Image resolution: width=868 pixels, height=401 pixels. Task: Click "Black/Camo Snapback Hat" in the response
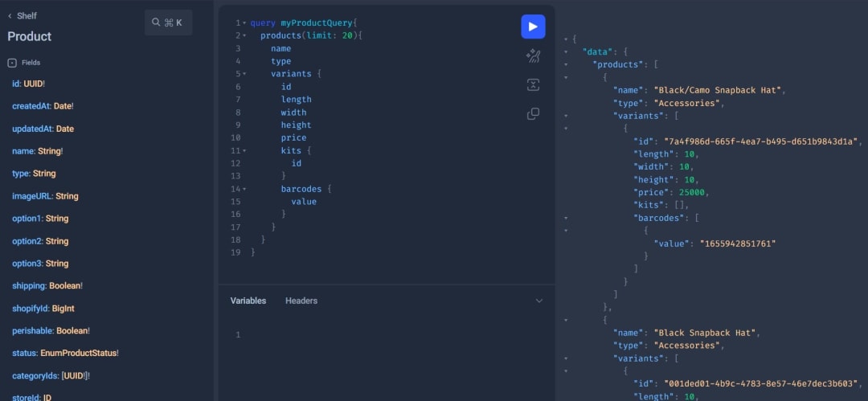[x=717, y=90]
